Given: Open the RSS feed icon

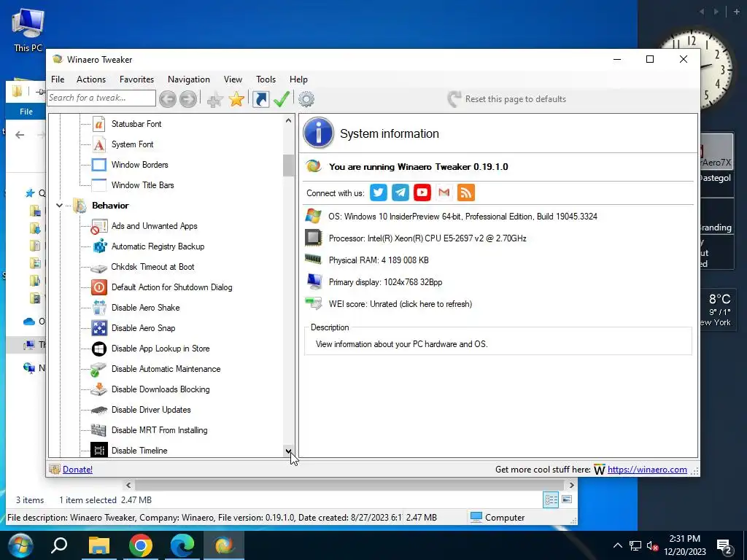Looking at the screenshot, I should point(466,192).
